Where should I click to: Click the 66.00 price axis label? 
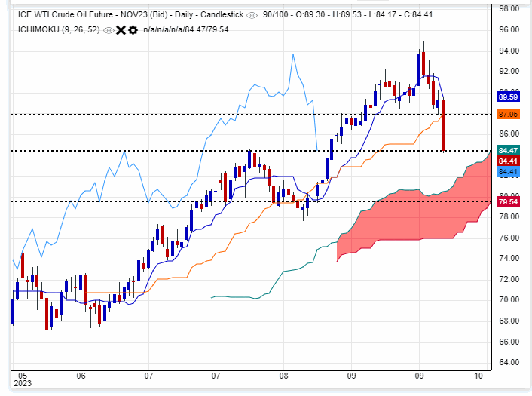509,342
